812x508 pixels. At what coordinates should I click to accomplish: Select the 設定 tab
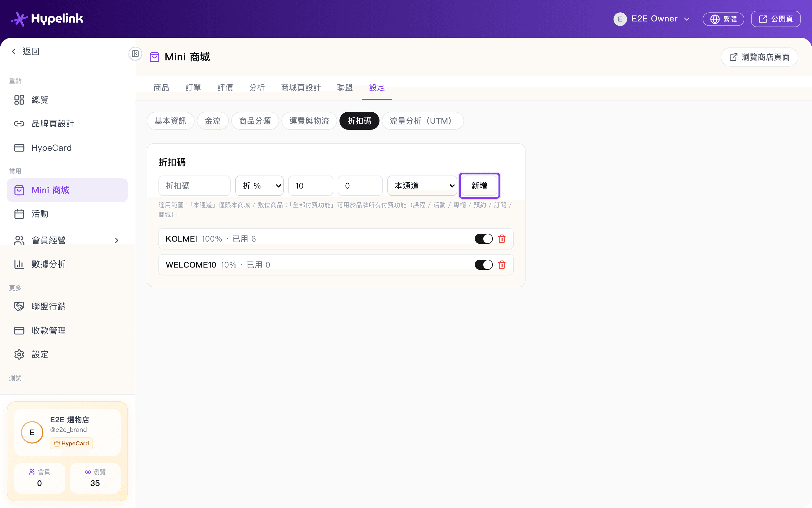[377, 88]
